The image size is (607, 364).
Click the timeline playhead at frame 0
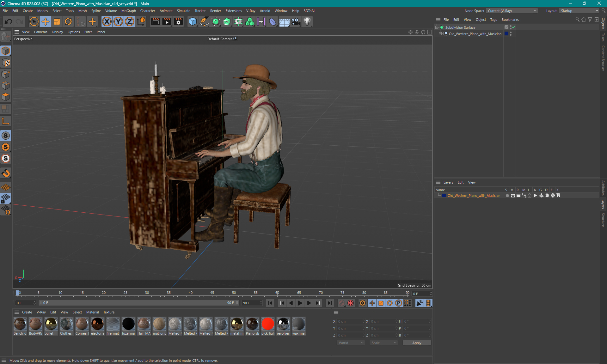click(x=17, y=293)
